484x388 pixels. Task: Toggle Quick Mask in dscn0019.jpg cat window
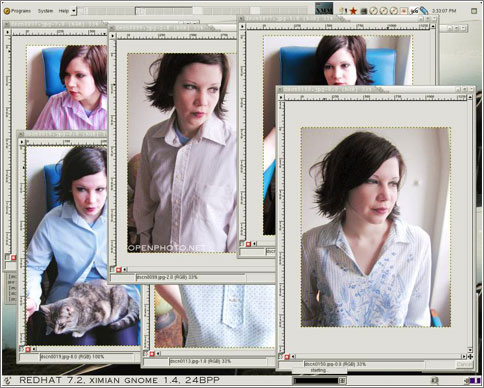pos(28,349)
